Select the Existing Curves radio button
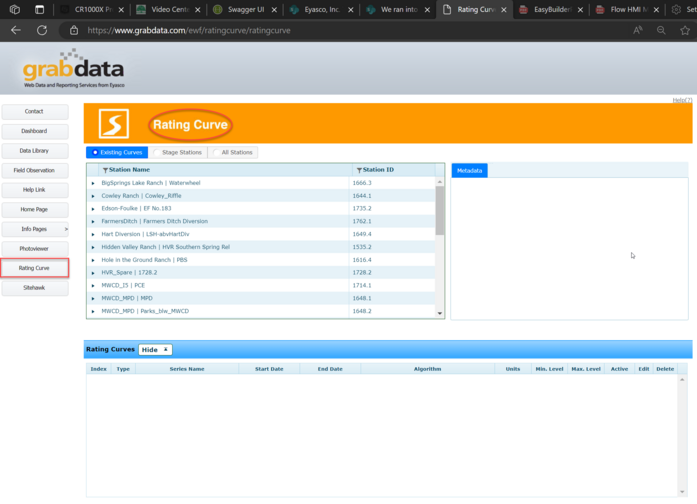Screen dimensions: 697x504 click(95, 152)
